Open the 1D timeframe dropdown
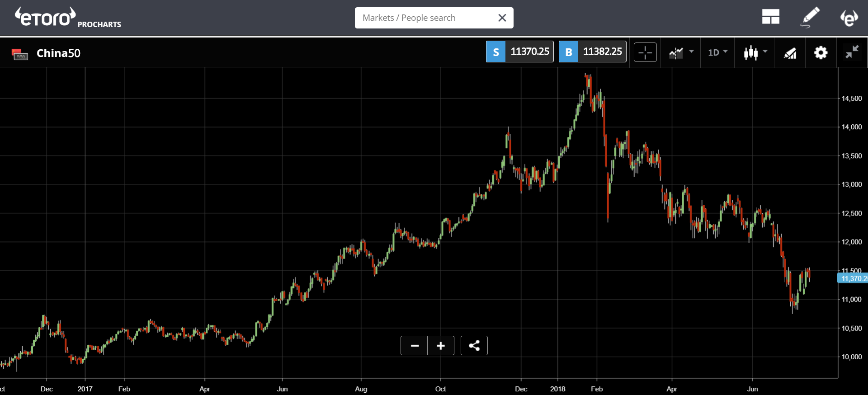The image size is (868, 395). 717,52
